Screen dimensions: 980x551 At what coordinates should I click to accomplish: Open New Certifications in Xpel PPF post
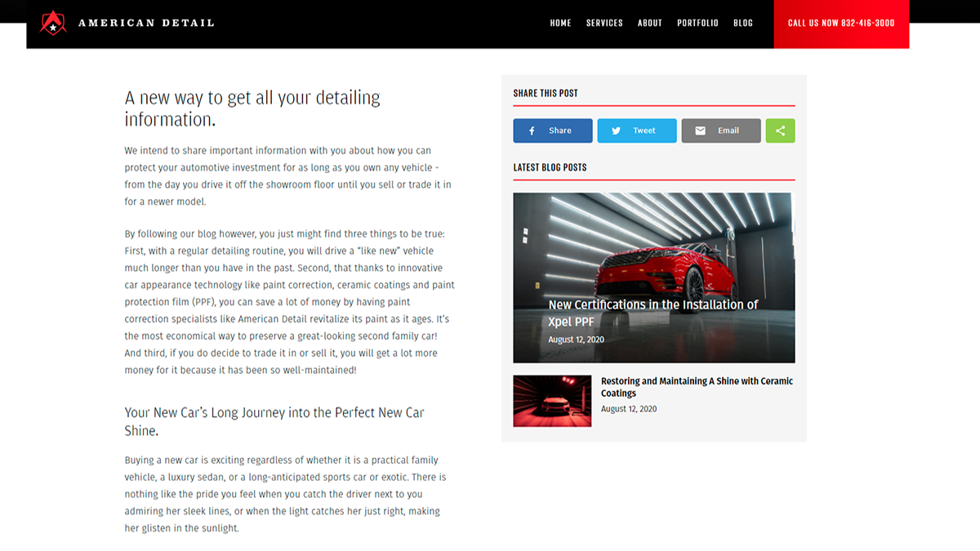(653, 313)
